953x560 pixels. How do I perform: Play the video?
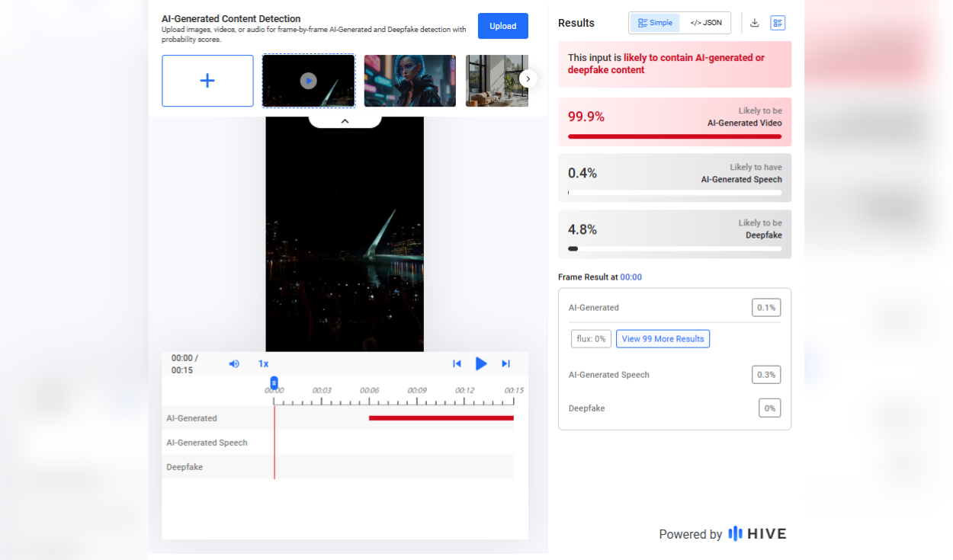[x=481, y=363]
